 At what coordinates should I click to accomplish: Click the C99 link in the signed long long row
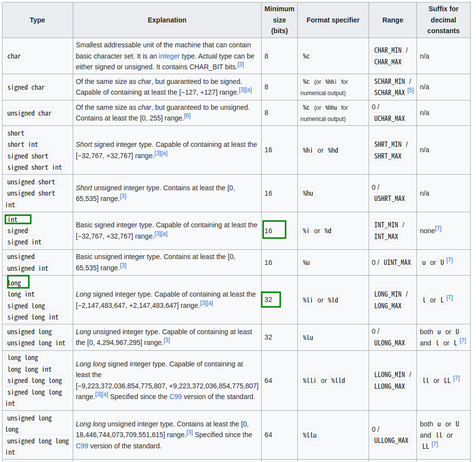point(175,397)
